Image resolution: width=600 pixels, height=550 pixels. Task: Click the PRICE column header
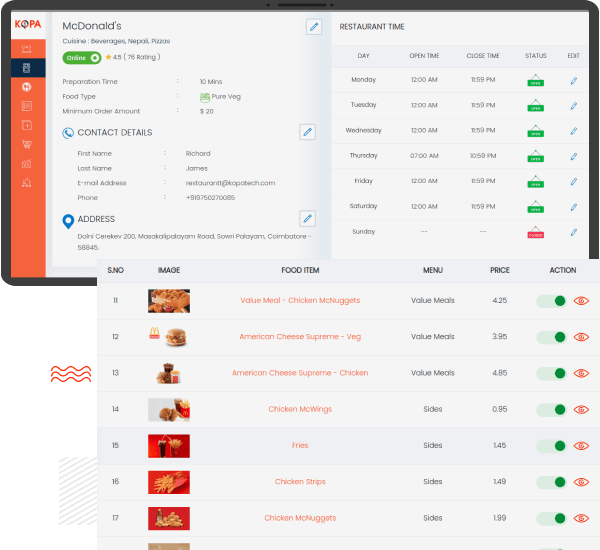coord(499,270)
